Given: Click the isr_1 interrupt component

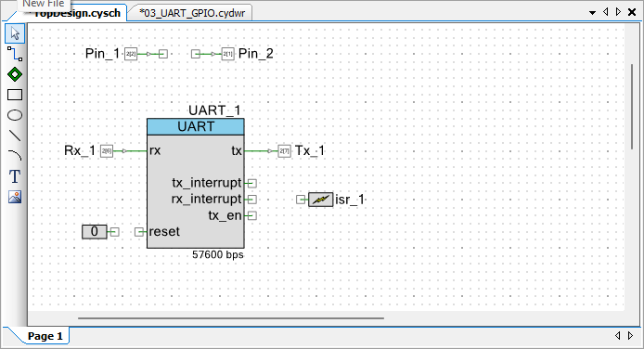Looking at the screenshot, I should coord(321,200).
